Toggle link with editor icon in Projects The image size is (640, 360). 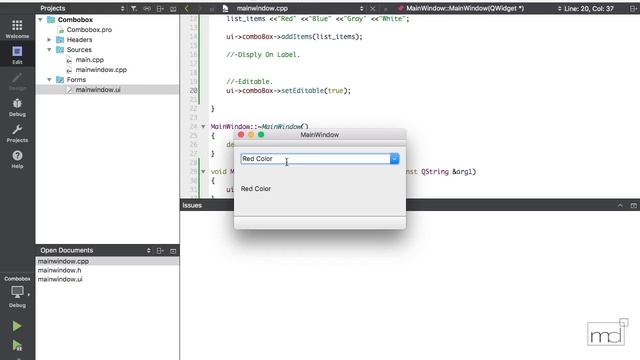147,8
